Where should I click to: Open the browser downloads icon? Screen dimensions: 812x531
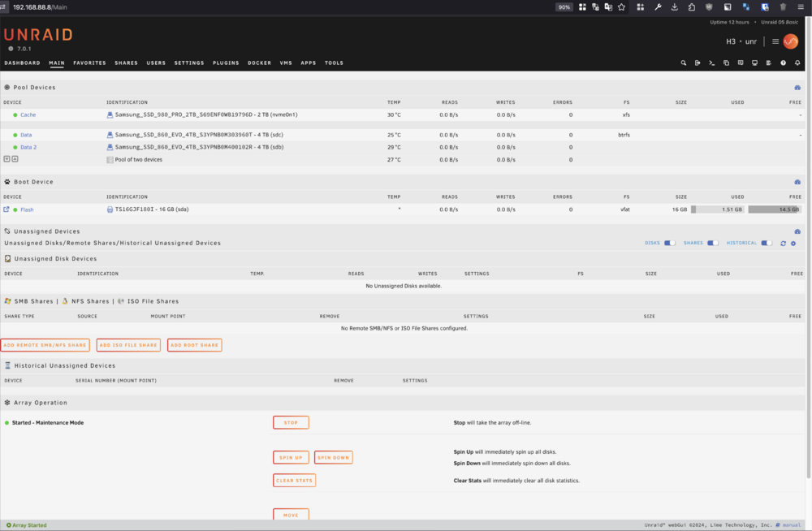click(x=674, y=7)
